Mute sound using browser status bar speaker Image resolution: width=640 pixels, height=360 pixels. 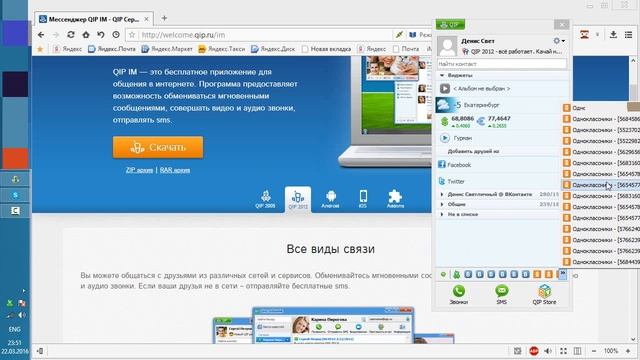pos(548,351)
